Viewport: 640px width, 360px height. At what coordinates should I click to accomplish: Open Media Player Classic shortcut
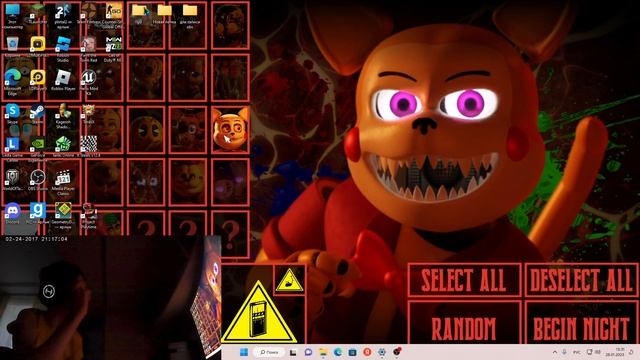[63, 182]
